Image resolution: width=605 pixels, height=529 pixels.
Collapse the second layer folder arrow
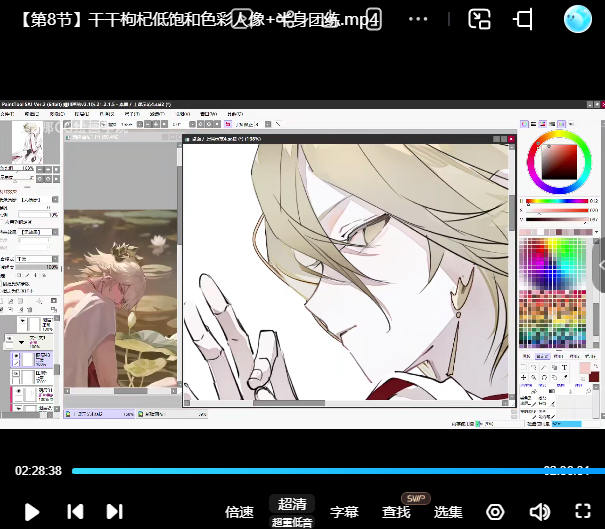coord(22,342)
